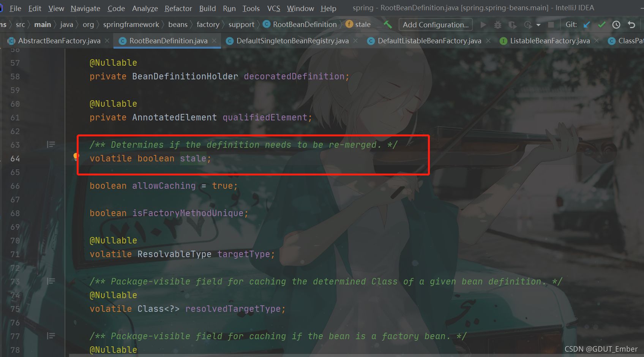The height and width of the screenshot is (357, 644).
Task: Click the stale field name in code
Action: [193, 158]
